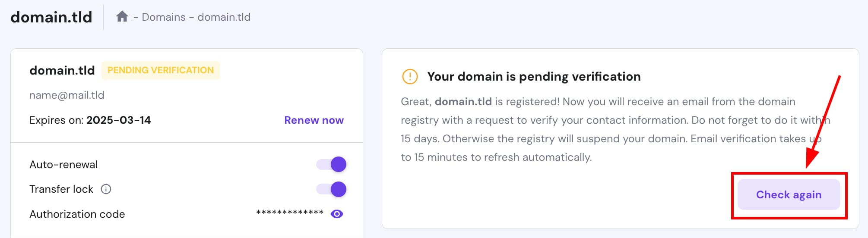Click the orange warning exclamation icon

click(410, 77)
